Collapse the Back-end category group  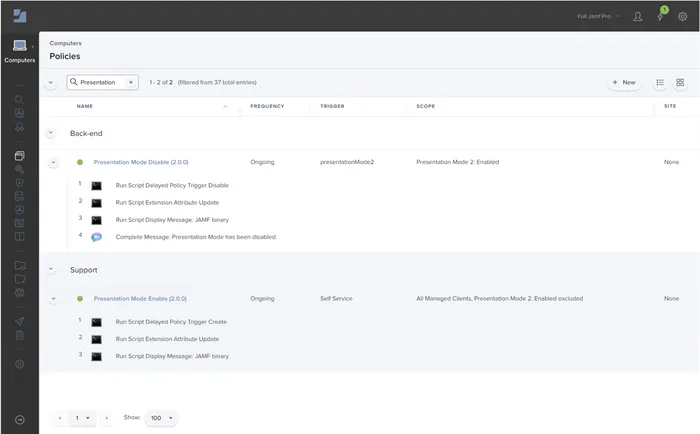[x=51, y=133]
